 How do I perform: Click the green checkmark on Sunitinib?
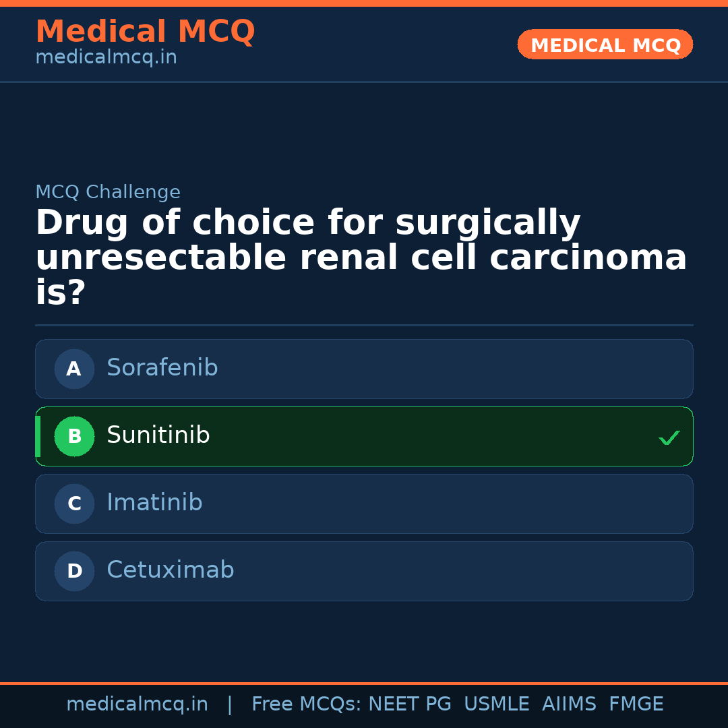(x=669, y=437)
